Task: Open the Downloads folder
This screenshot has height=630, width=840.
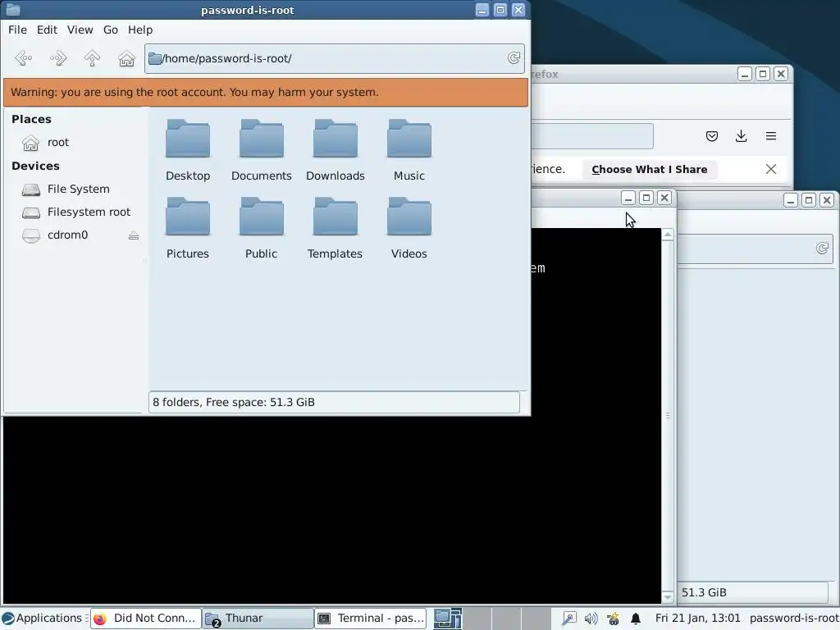Action: (x=336, y=150)
